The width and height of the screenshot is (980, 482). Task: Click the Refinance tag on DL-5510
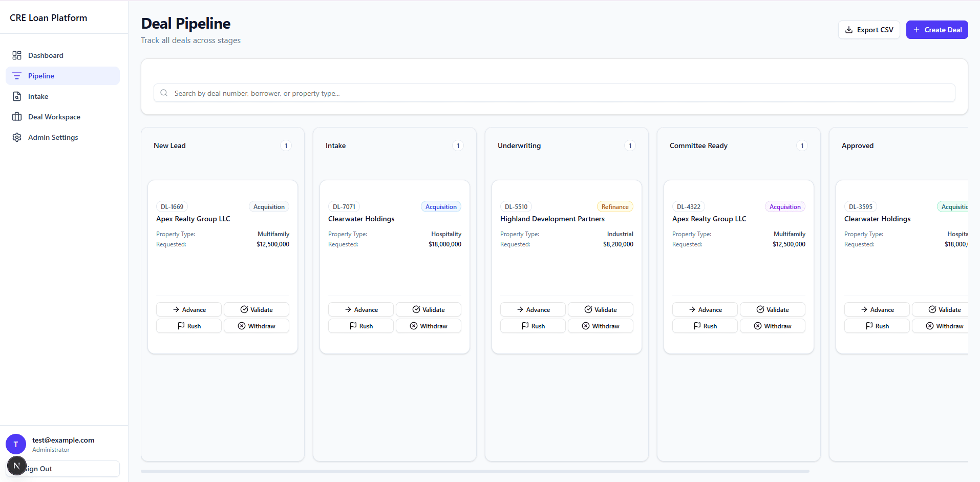tap(615, 207)
